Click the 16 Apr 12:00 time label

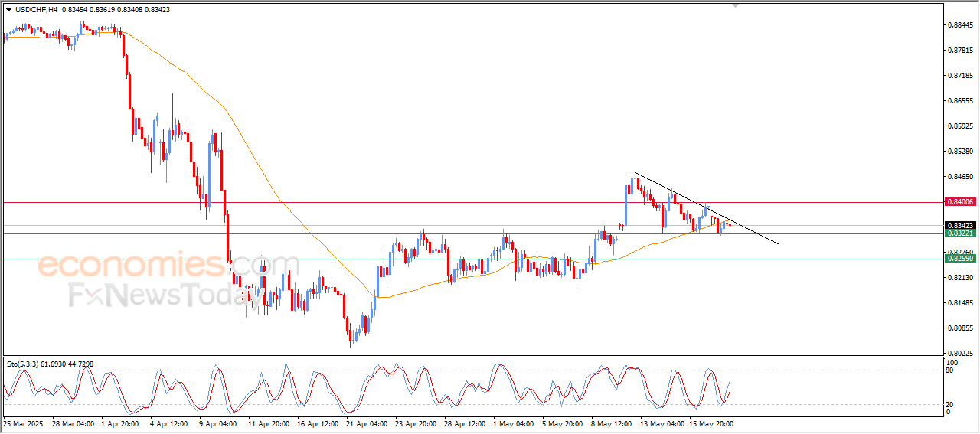(318, 423)
